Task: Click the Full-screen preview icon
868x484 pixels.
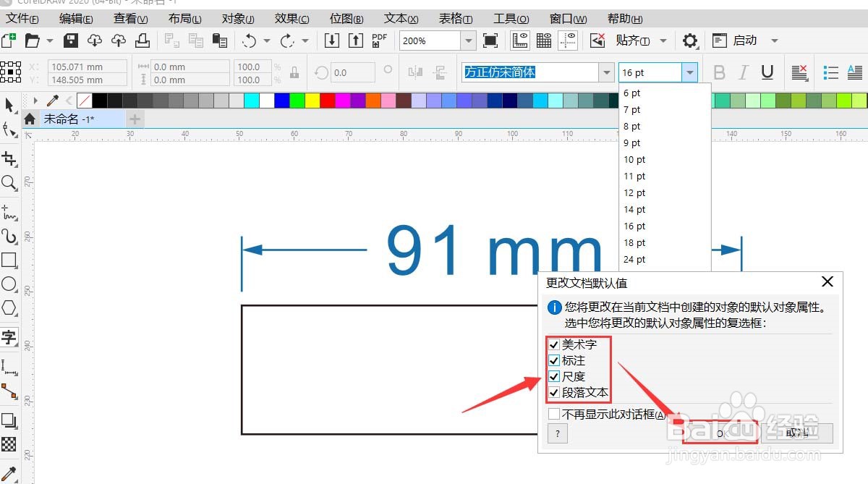Action: coord(490,41)
